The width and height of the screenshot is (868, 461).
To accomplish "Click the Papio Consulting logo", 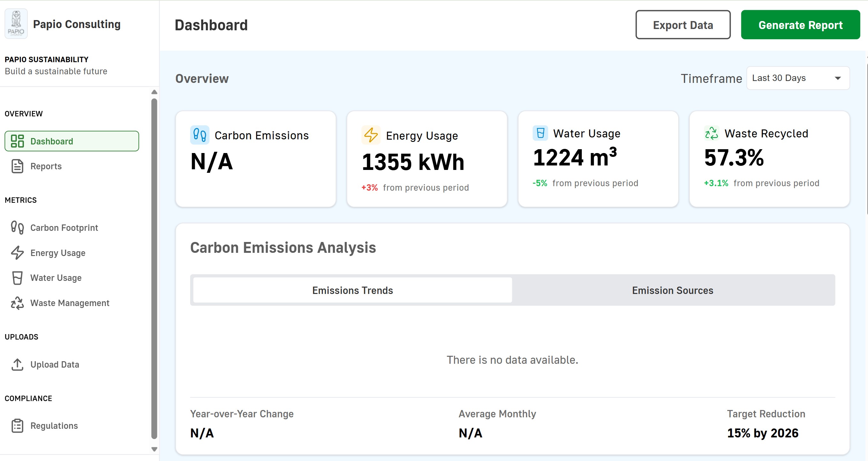I will [16, 24].
